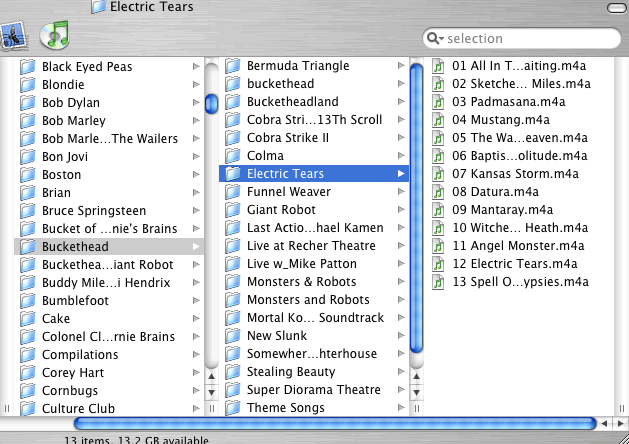Click the Blondie folder icon
The height and width of the screenshot is (444, 629).
[x=28, y=85]
